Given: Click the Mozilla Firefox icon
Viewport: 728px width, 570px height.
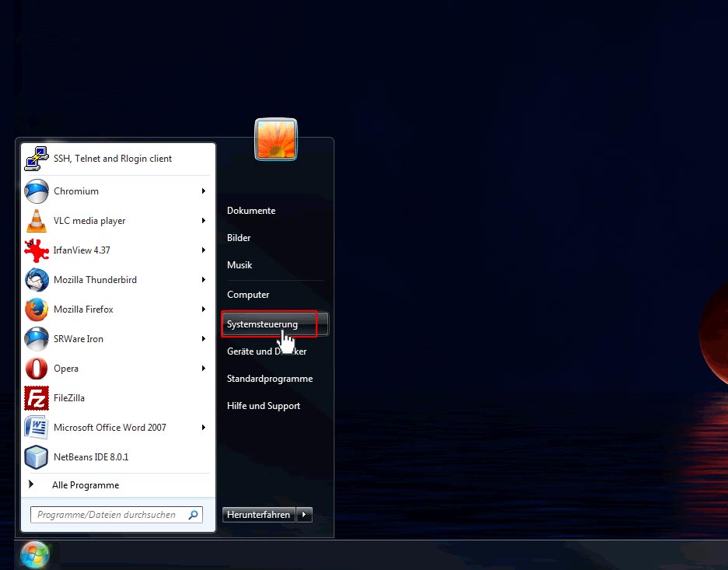Looking at the screenshot, I should [x=37, y=309].
